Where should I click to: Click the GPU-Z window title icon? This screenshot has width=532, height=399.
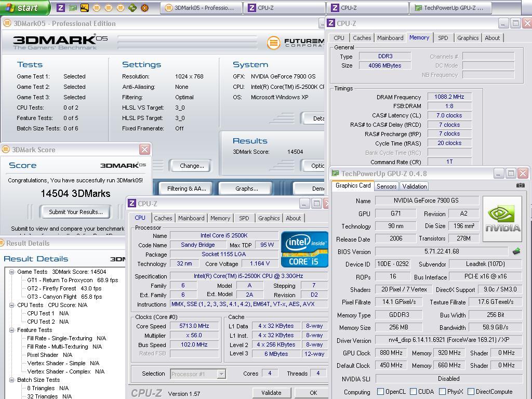pos(335,174)
